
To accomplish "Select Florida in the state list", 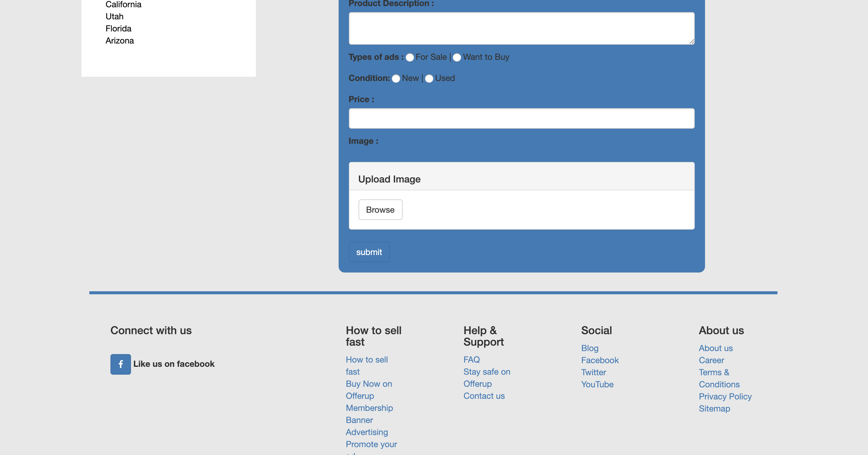I will (118, 29).
